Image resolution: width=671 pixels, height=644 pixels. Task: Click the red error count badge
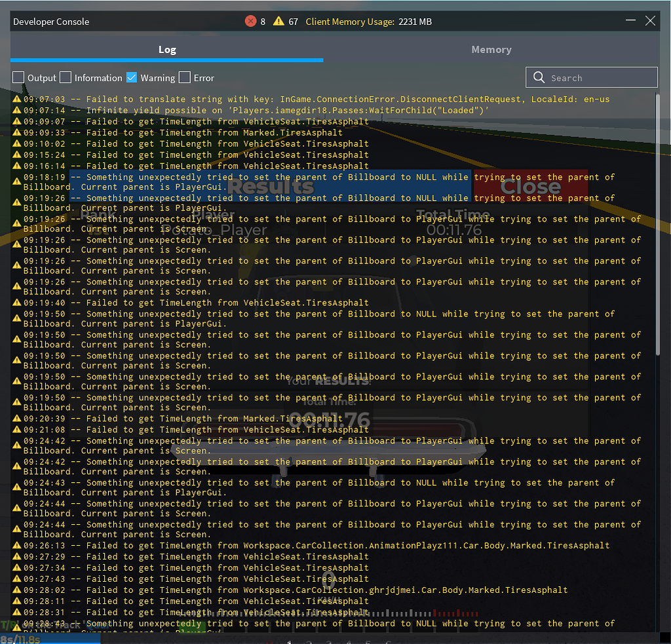click(x=251, y=21)
